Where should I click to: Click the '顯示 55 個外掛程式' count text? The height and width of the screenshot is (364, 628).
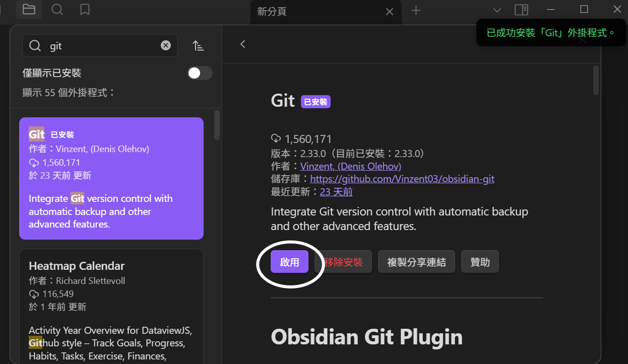coord(69,93)
